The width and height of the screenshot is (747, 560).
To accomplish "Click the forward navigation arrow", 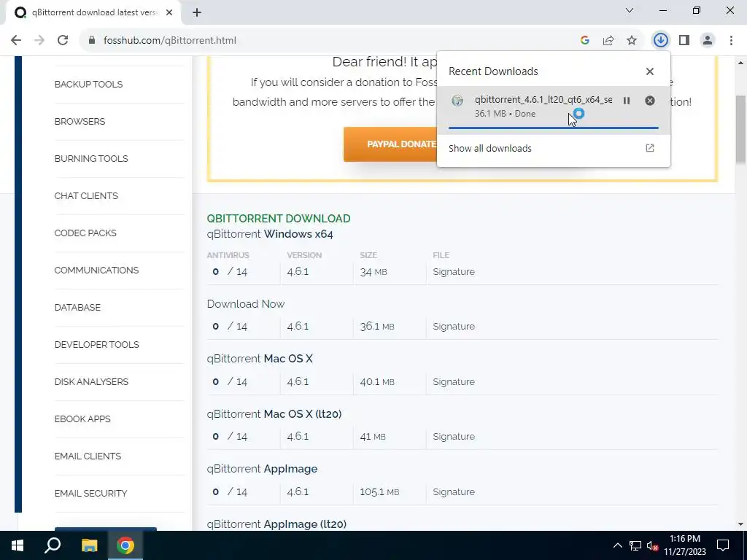I will click(39, 41).
